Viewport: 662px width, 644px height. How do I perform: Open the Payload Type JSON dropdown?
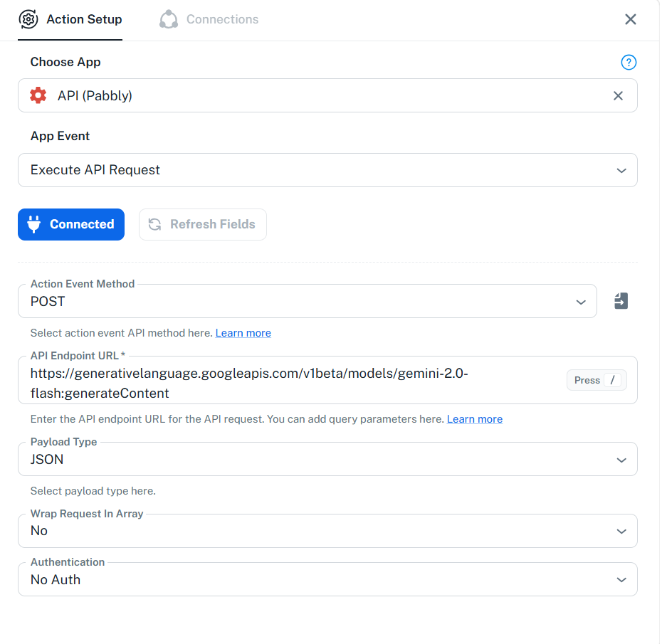(x=328, y=460)
